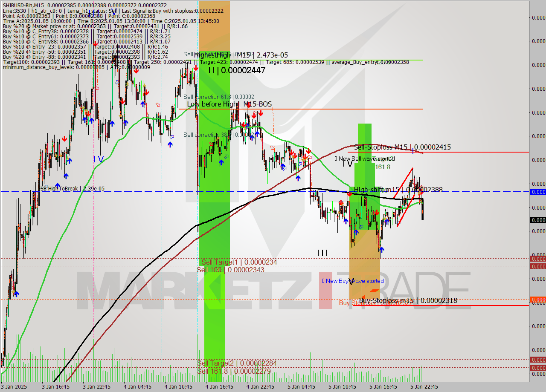The width and height of the screenshot is (546, 392).
Task: Click the 'Sell Target2 | 0.00002284' label
Action: pos(237,363)
